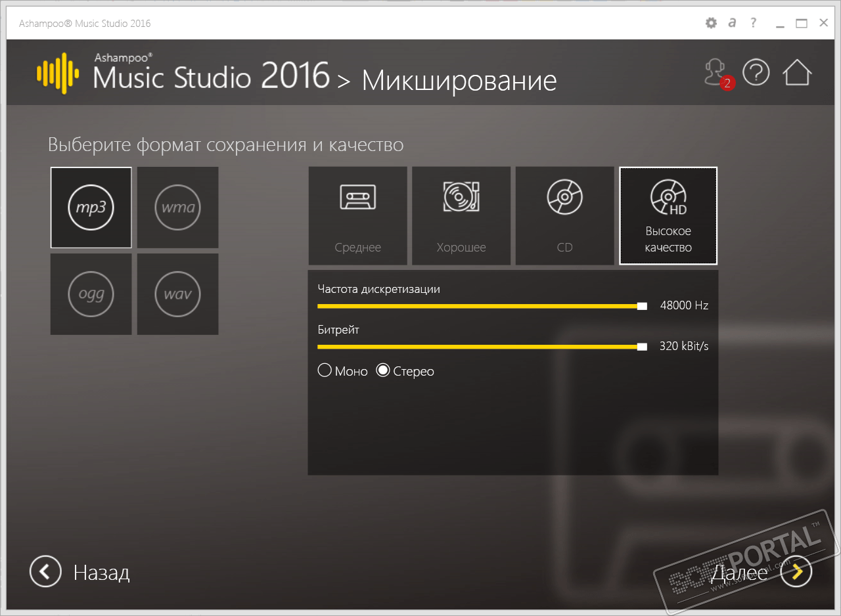Click the 48000 Hz value
Viewport: 841px width, 616px height.
tap(684, 306)
